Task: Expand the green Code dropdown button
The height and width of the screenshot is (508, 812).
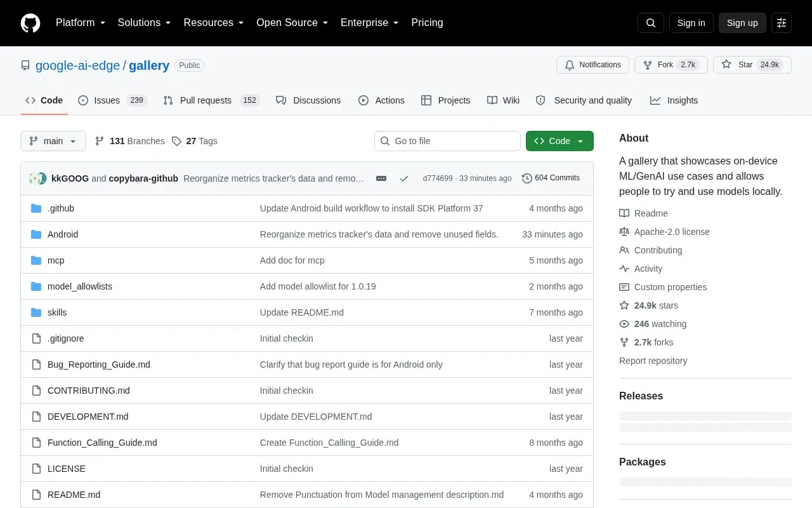Action: click(560, 141)
